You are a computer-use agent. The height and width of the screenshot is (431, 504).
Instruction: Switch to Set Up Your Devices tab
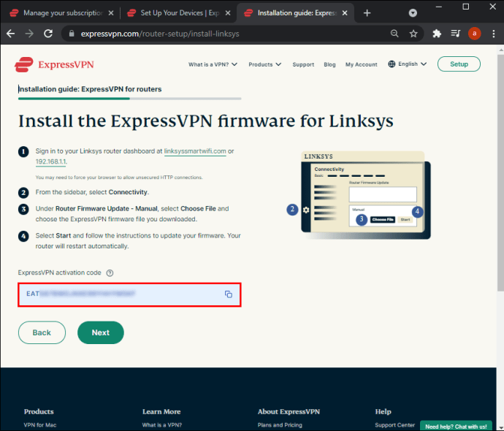[x=178, y=13]
